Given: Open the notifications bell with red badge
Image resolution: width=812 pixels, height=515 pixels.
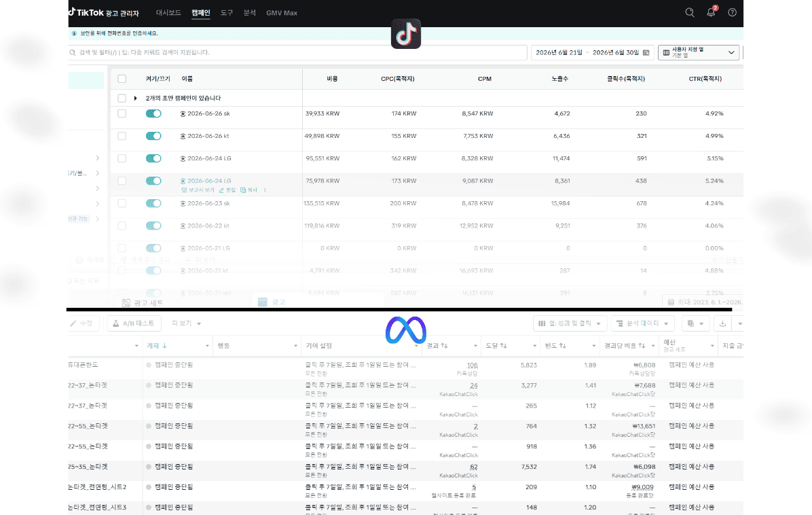Looking at the screenshot, I should point(711,12).
